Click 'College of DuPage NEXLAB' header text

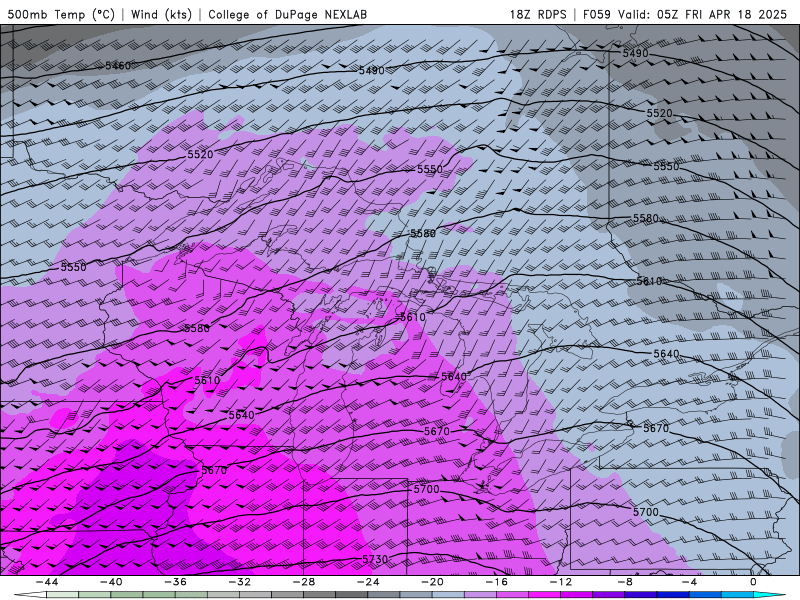(287, 14)
